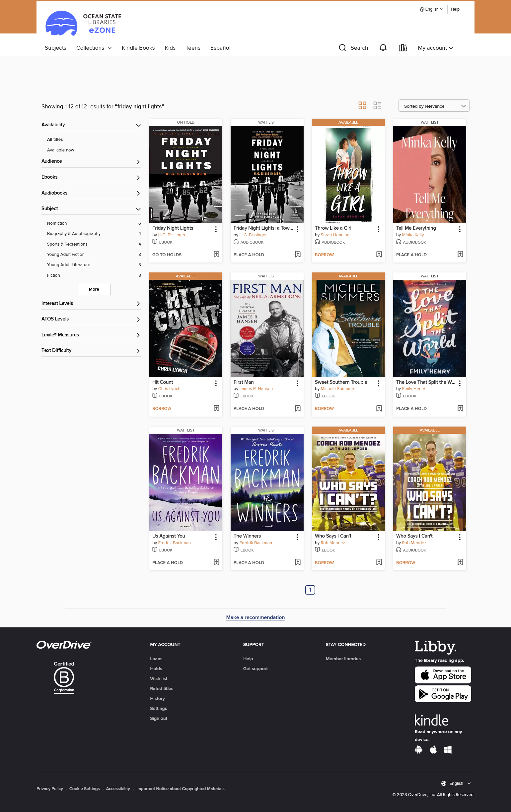Open more options for Tell Me Everything
511x812 pixels.
(460, 229)
